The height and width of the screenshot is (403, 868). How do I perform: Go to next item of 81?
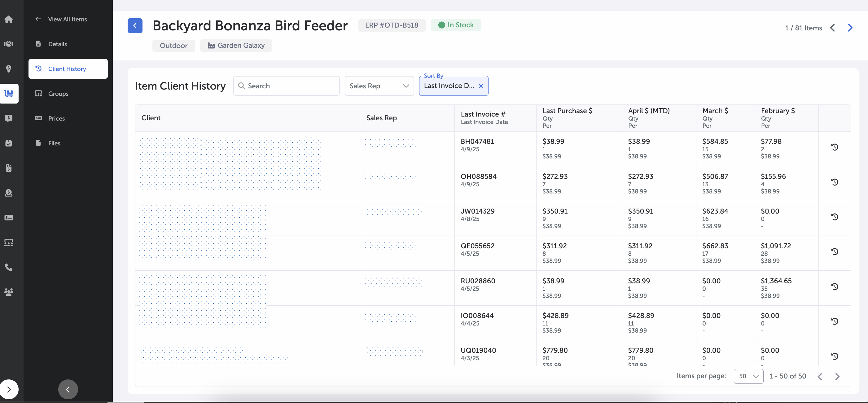tap(850, 28)
